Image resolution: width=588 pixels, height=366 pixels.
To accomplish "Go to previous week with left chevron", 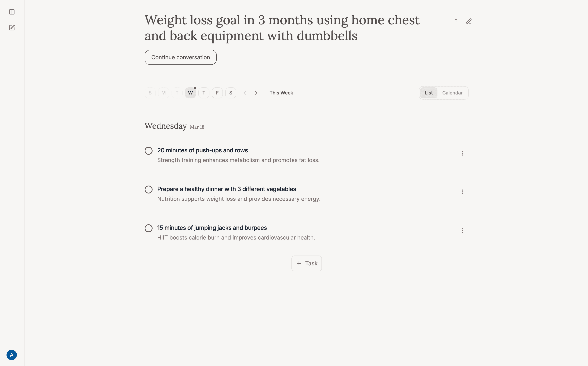I will [x=245, y=93].
